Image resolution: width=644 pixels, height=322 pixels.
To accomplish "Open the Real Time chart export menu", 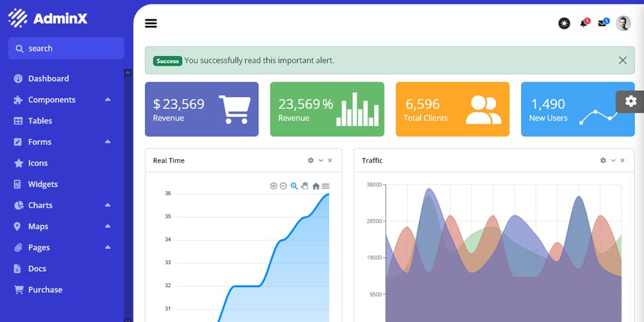I will (x=326, y=186).
